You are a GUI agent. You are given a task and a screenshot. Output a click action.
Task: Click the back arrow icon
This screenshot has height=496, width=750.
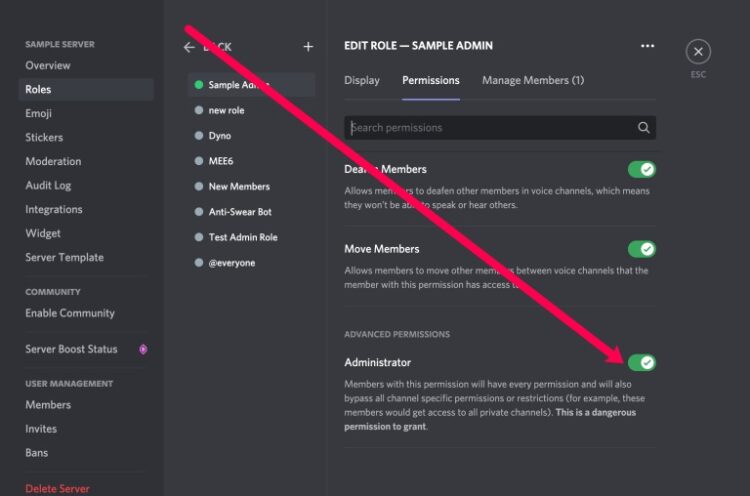pos(189,47)
